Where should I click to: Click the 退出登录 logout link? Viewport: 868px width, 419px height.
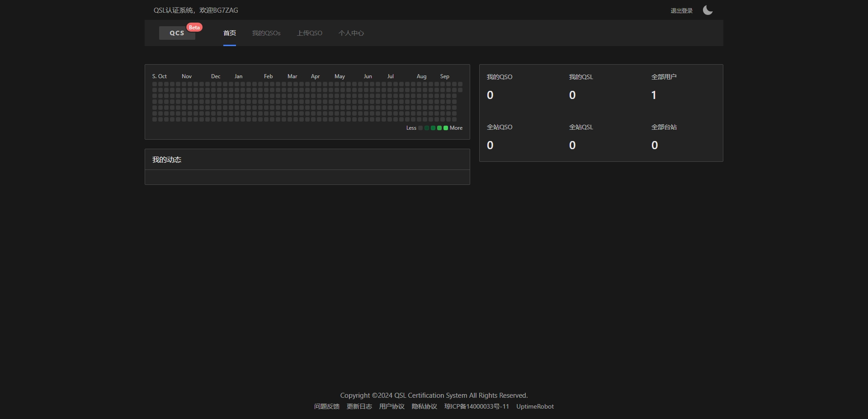(x=681, y=10)
